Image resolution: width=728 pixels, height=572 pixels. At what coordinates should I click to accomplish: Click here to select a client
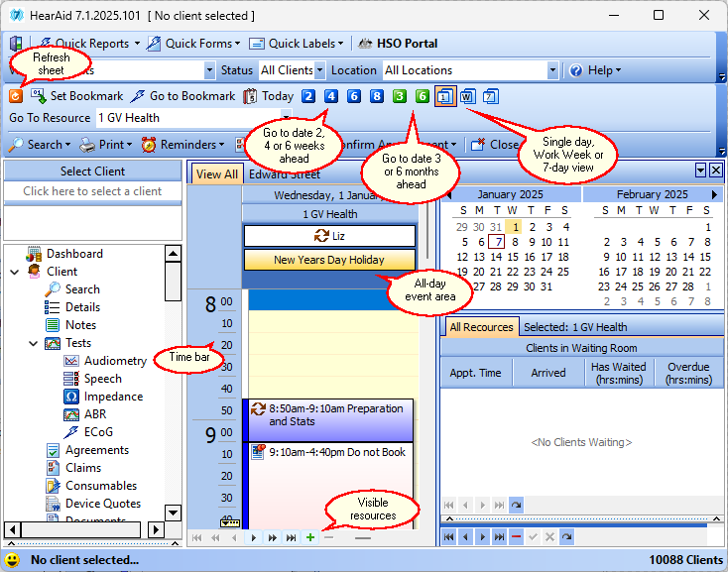click(x=92, y=191)
